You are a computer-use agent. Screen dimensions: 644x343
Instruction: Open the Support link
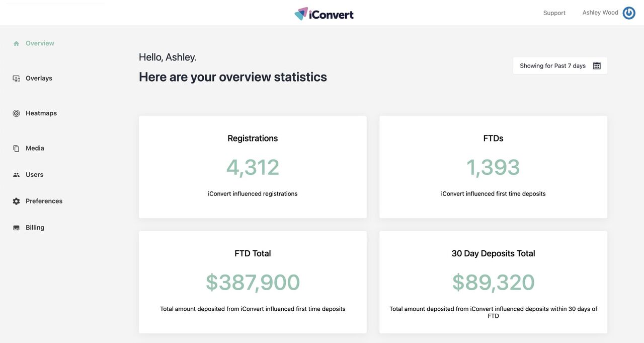pos(554,13)
